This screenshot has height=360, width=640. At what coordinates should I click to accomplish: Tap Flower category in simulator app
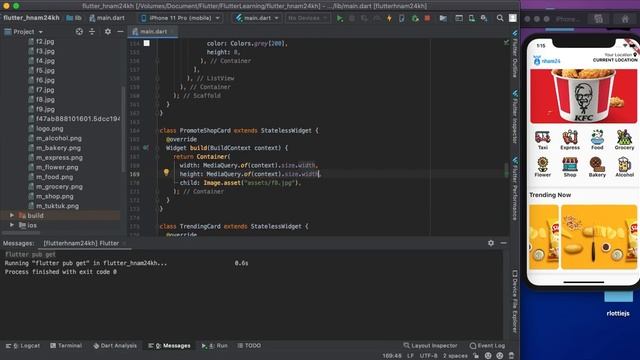542,167
